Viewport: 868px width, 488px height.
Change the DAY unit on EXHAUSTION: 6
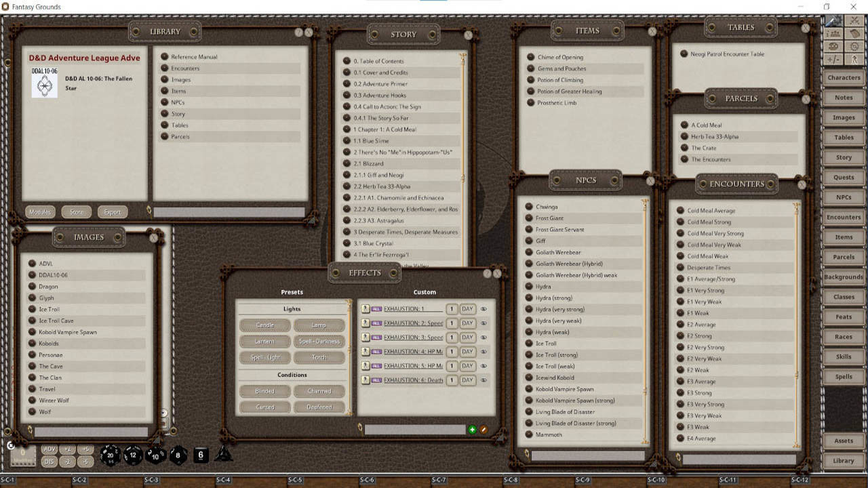(467, 380)
